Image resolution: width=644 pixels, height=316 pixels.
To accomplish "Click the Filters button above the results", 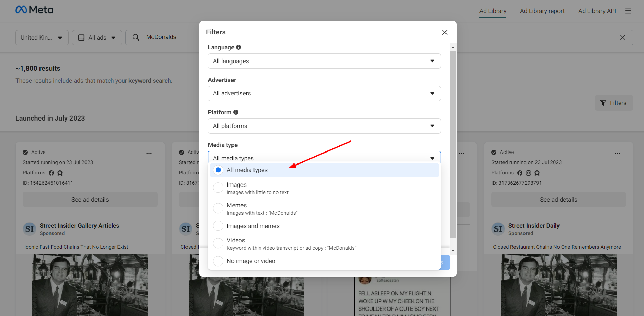I will coord(614,103).
